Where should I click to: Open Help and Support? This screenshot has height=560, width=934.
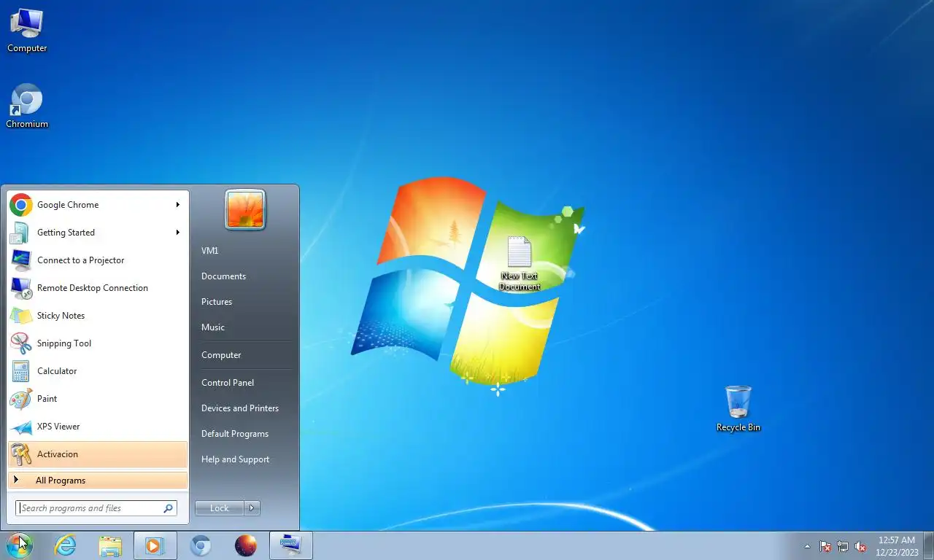point(235,459)
